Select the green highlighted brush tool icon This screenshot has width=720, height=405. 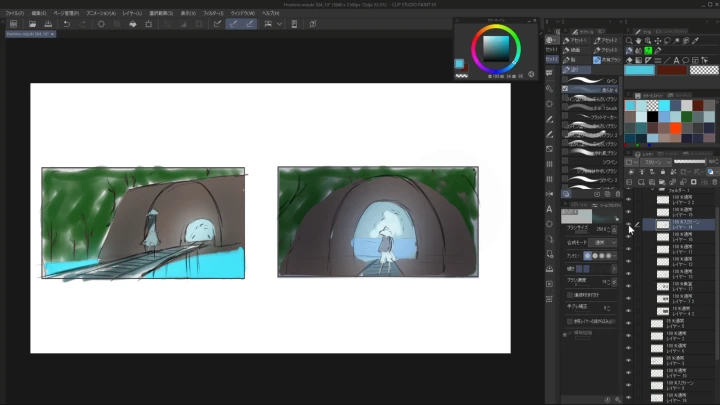click(x=648, y=51)
